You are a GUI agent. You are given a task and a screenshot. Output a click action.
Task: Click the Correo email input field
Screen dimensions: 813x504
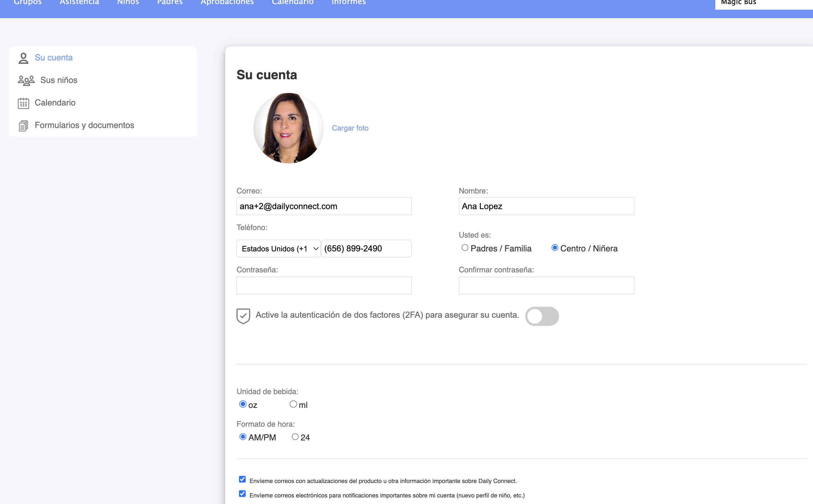(324, 206)
